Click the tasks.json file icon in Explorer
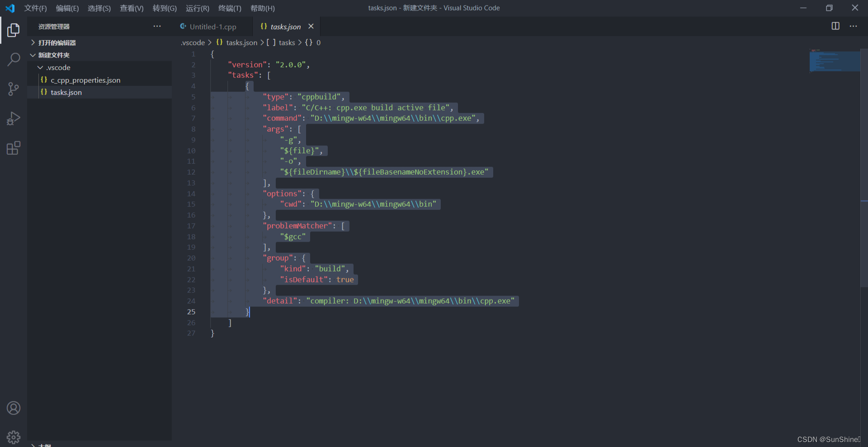This screenshot has width=868, height=447. tap(44, 92)
